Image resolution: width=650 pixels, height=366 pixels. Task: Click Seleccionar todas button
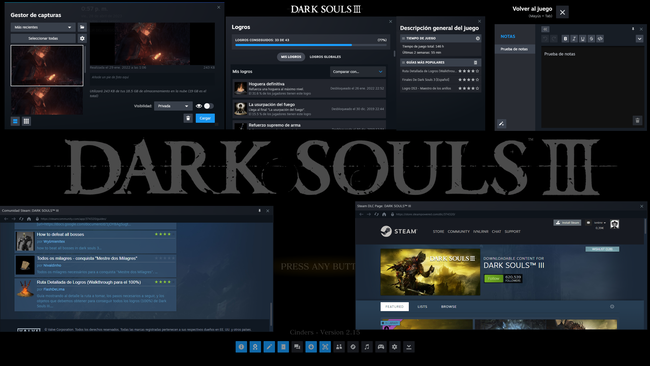pyautogui.click(x=43, y=38)
